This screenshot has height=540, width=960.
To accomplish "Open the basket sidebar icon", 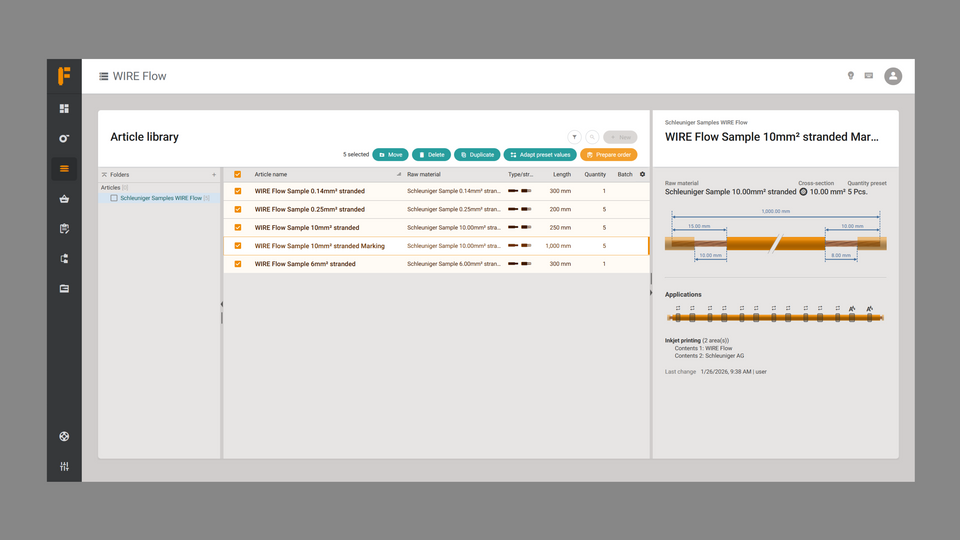I will 64,198.
